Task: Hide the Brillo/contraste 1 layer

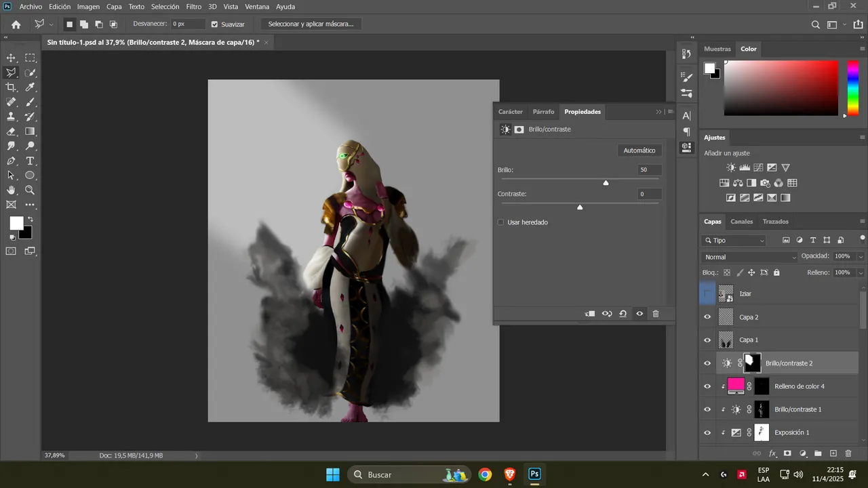Action: (x=707, y=409)
